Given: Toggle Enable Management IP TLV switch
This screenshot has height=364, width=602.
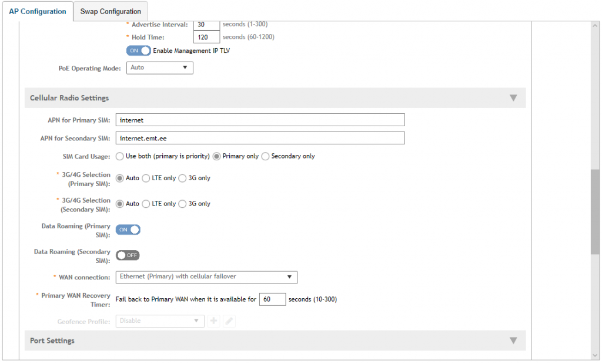Looking at the screenshot, I should (x=138, y=51).
